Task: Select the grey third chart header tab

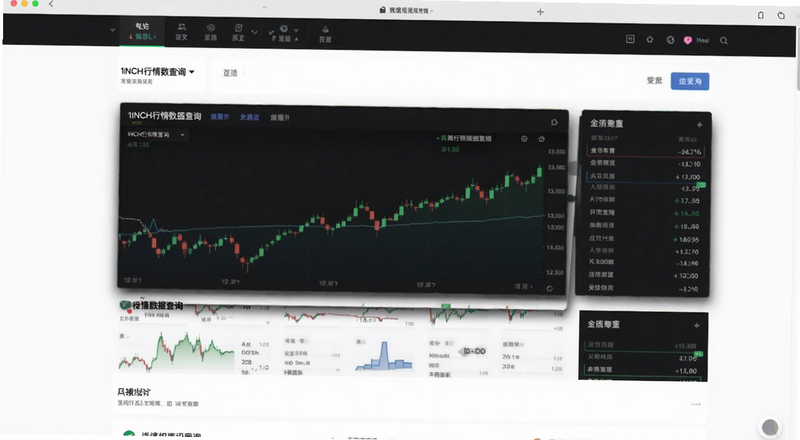Action: [280, 117]
